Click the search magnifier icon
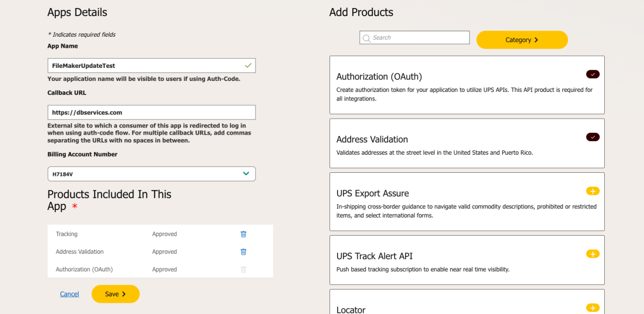 point(366,38)
